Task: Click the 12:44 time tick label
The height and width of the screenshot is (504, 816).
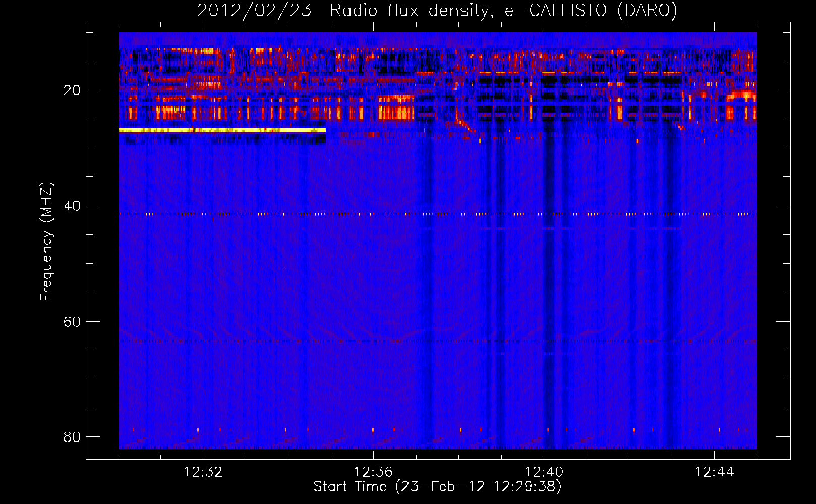Action: 714,472
